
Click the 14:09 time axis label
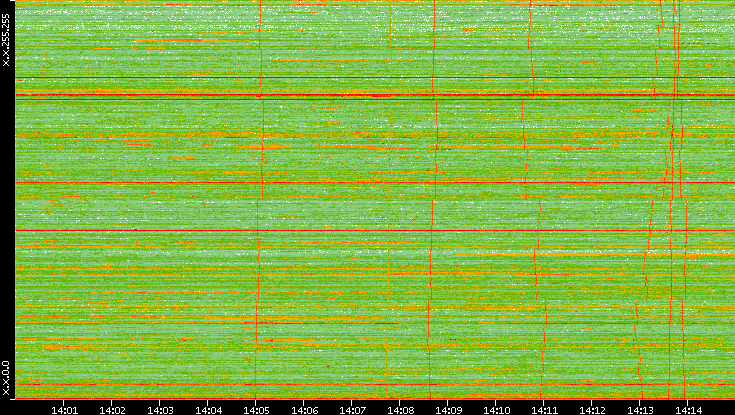pos(448,411)
